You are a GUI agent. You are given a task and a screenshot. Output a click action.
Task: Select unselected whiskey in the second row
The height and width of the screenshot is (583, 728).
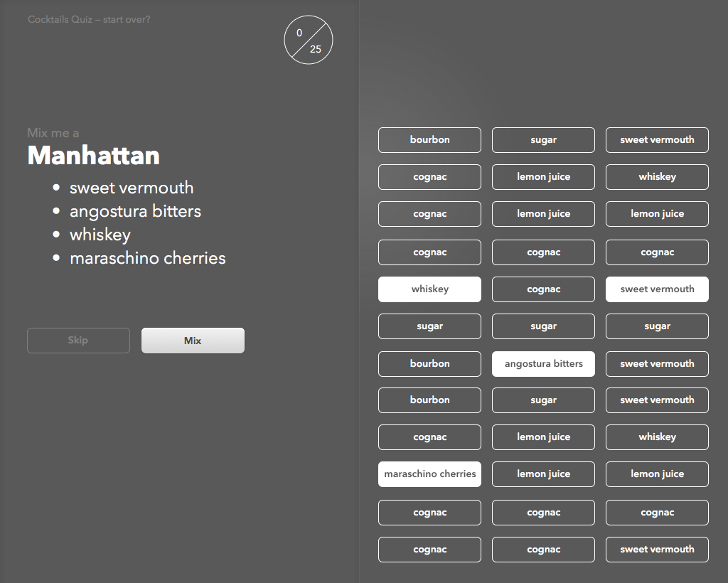tap(657, 177)
